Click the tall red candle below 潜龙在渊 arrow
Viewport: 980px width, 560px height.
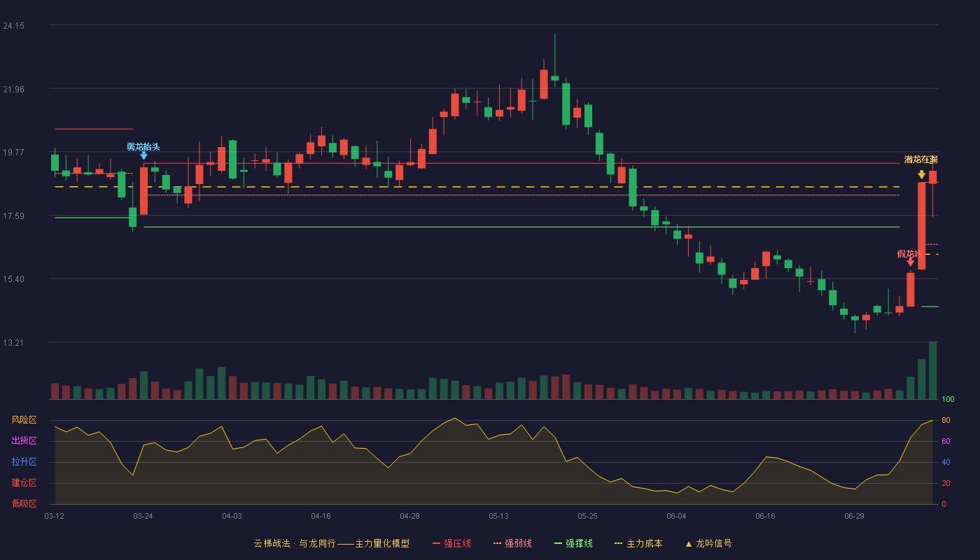tap(921, 225)
